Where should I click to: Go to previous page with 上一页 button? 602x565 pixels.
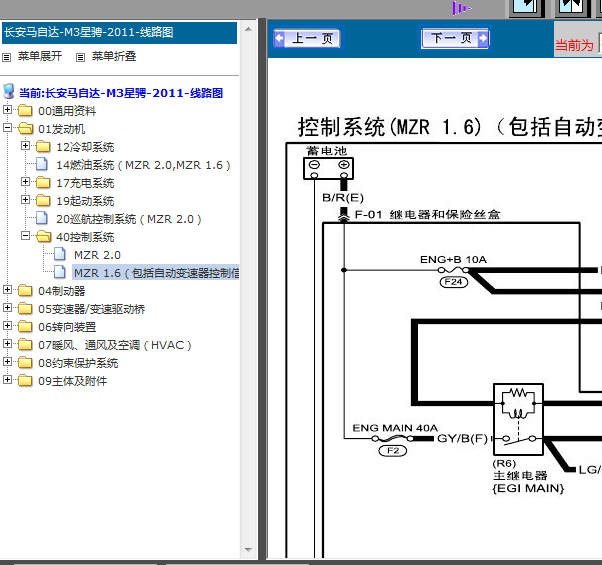coord(308,38)
